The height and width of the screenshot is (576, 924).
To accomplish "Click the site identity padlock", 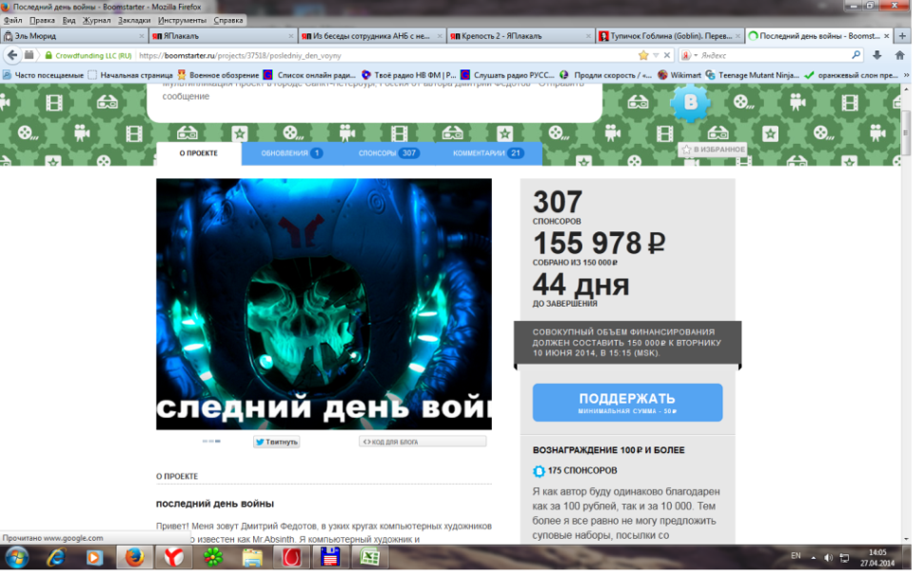I will 49,55.
